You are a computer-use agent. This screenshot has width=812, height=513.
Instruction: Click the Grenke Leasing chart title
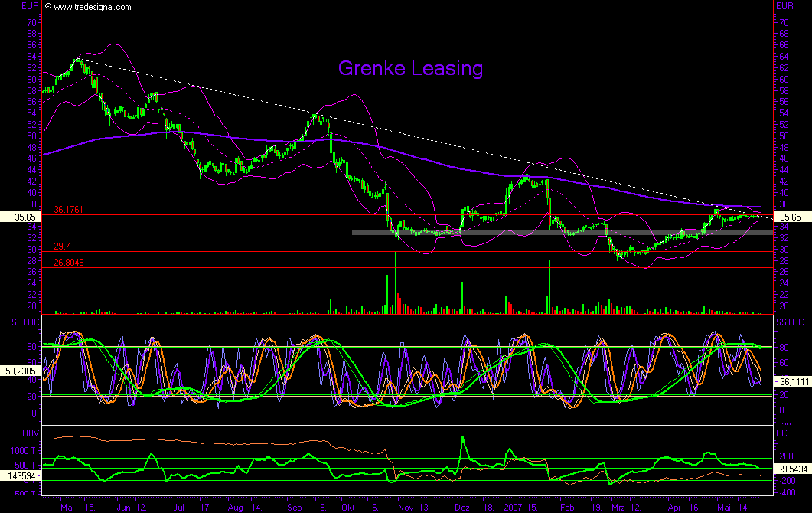coord(411,69)
